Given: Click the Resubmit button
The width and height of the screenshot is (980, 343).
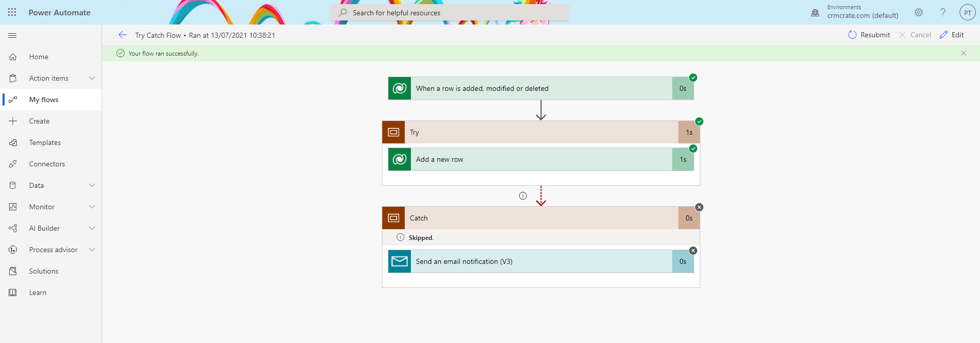Looking at the screenshot, I should [x=869, y=35].
